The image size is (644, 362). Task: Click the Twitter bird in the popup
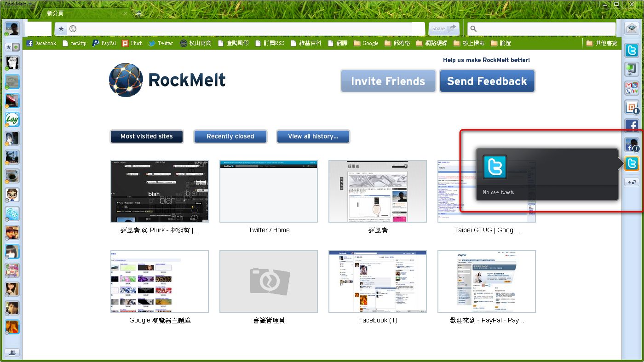pyautogui.click(x=495, y=167)
